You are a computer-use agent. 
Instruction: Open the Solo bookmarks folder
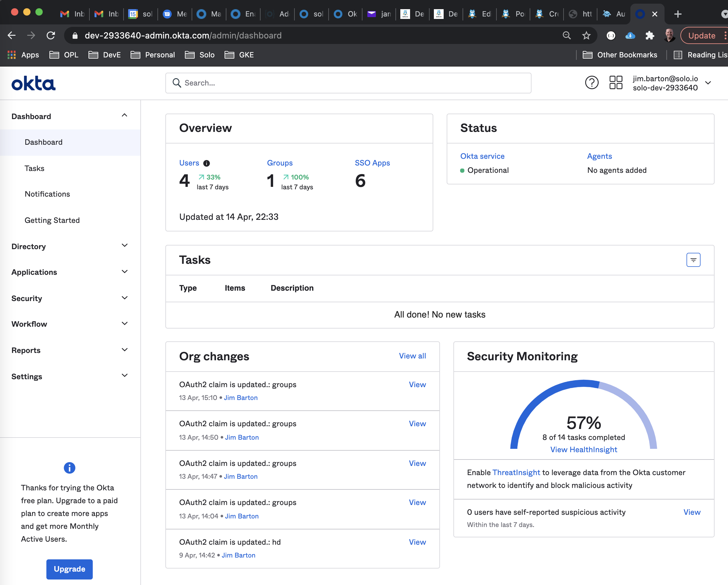pos(200,55)
